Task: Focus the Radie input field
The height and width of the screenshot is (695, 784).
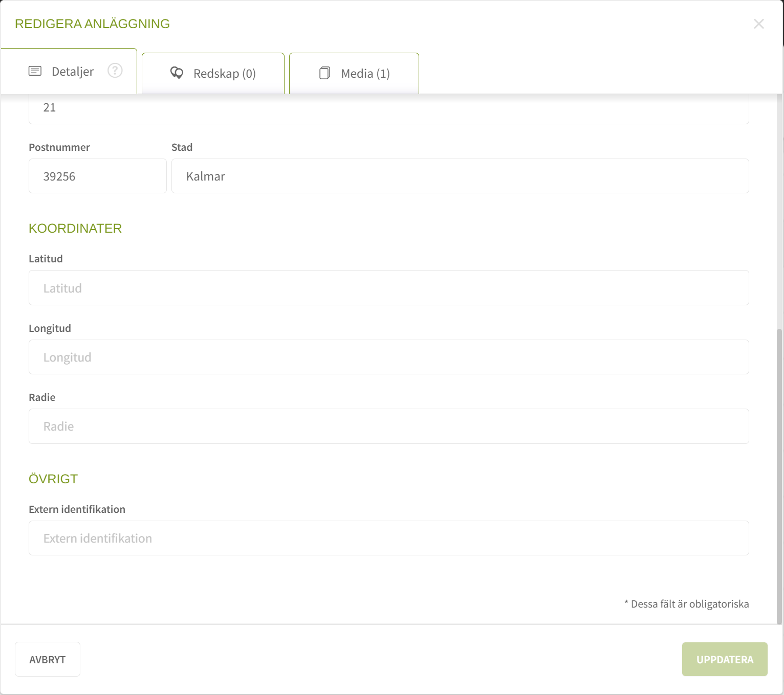Action: (x=388, y=427)
